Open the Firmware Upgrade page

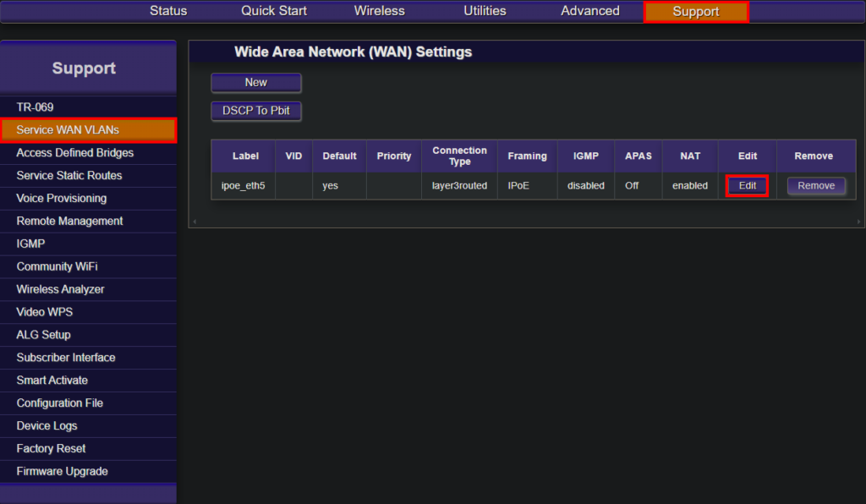[62, 472]
